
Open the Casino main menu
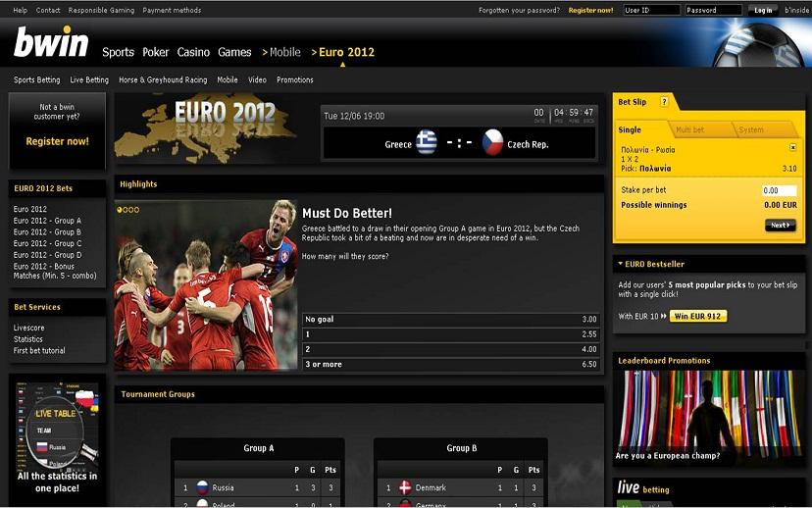[x=193, y=52]
